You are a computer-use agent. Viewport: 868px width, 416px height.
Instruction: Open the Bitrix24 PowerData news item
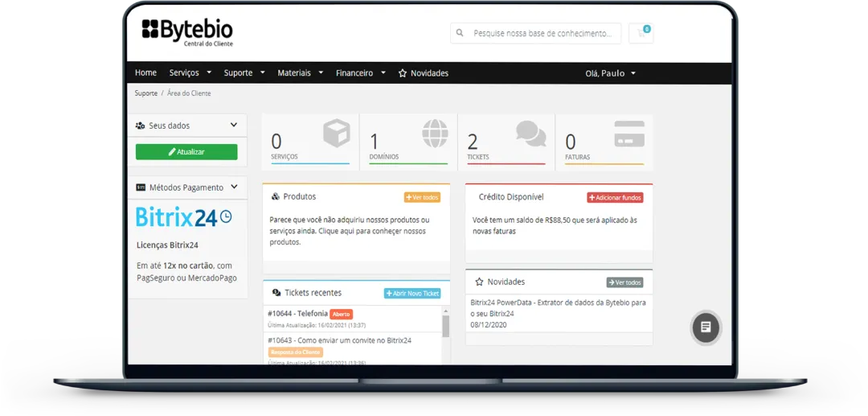(558, 308)
